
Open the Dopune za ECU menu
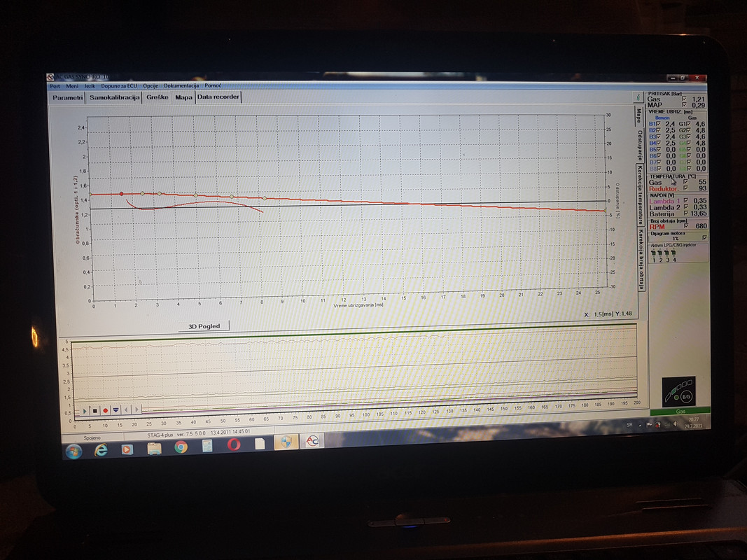[x=119, y=86]
